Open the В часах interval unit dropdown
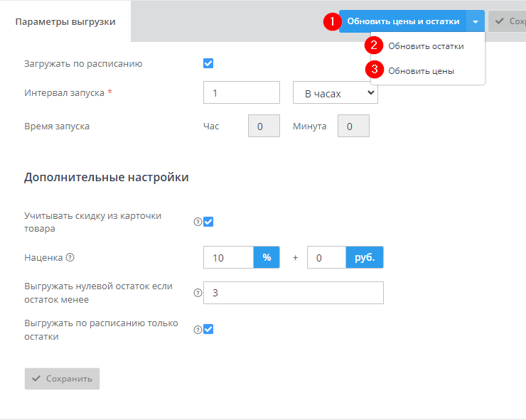The width and height of the screenshot is (526, 420). 335,92
